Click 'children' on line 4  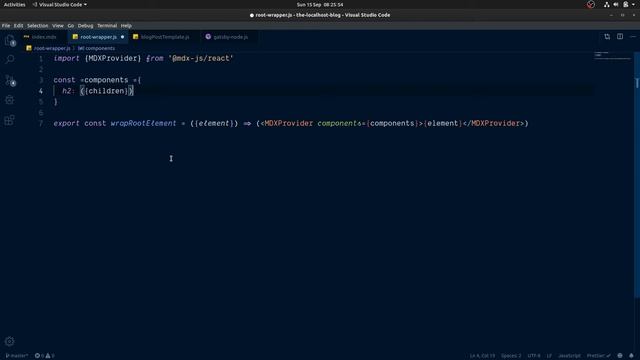pos(106,91)
